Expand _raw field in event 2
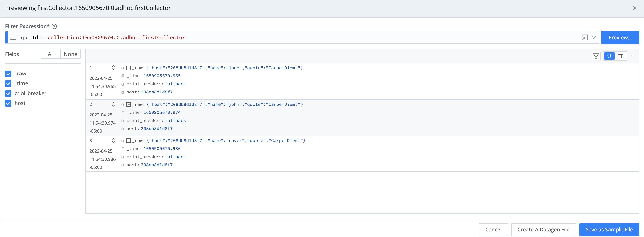644x237 pixels. pos(129,104)
